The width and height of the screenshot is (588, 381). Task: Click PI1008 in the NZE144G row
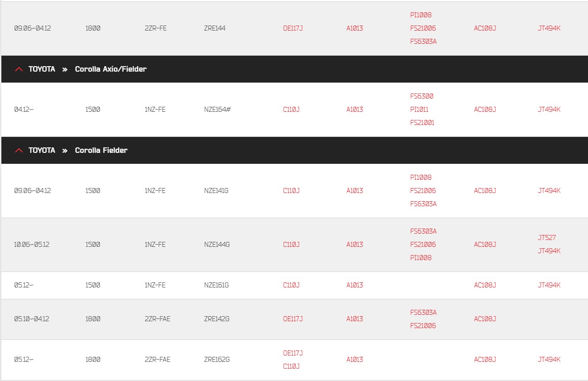click(421, 258)
